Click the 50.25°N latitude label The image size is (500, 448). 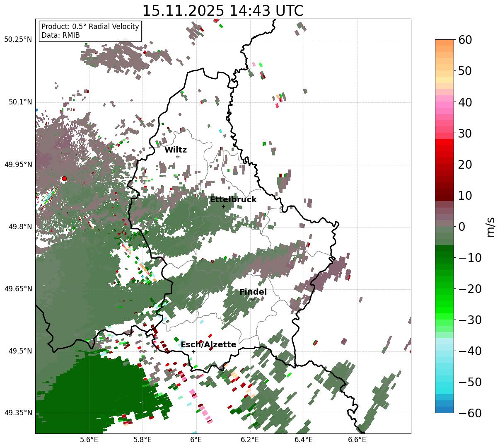point(18,40)
